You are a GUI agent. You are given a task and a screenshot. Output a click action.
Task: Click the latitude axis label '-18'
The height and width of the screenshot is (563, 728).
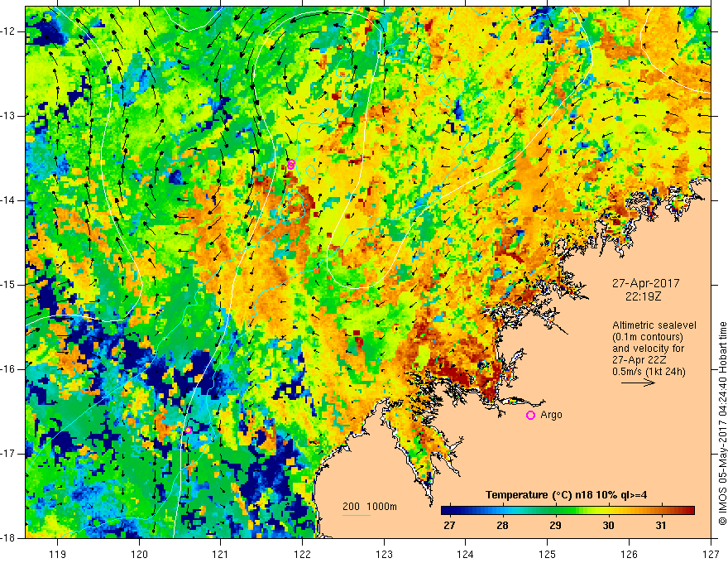click(8, 538)
